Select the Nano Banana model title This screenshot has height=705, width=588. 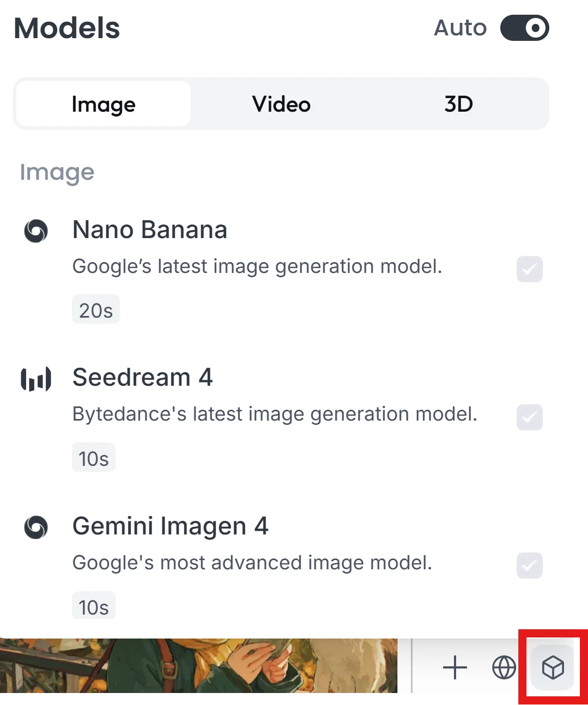coord(150,229)
